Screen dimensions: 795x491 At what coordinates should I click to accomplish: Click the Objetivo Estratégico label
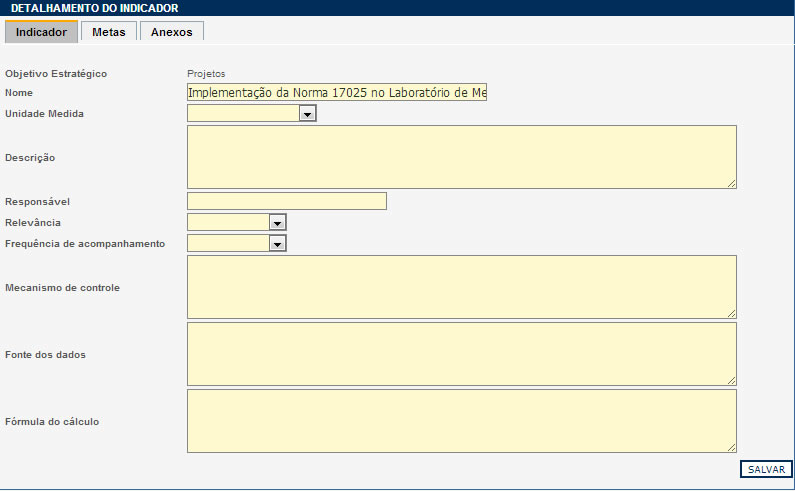tap(56, 74)
